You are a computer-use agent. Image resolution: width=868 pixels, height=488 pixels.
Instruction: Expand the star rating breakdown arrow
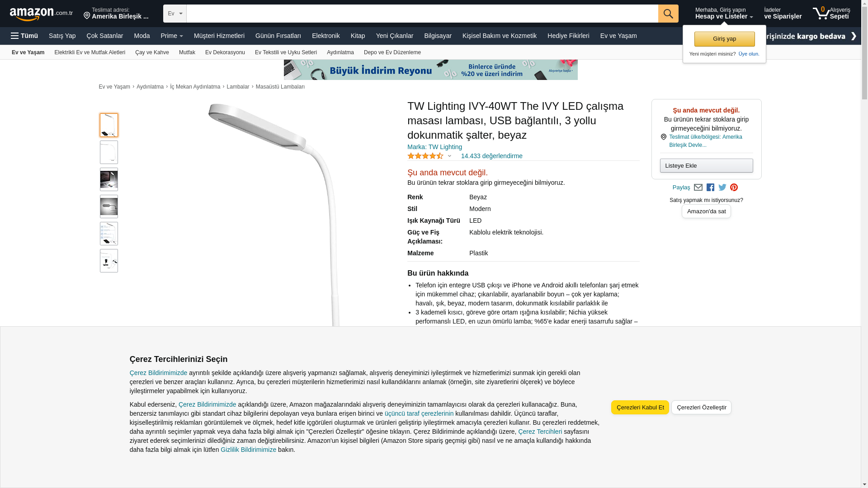pyautogui.click(x=449, y=156)
